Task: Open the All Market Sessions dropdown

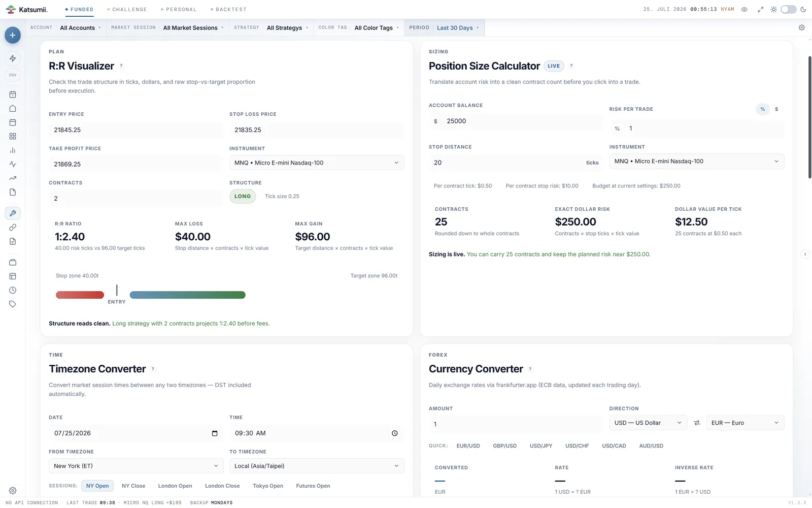Action: click(193, 27)
